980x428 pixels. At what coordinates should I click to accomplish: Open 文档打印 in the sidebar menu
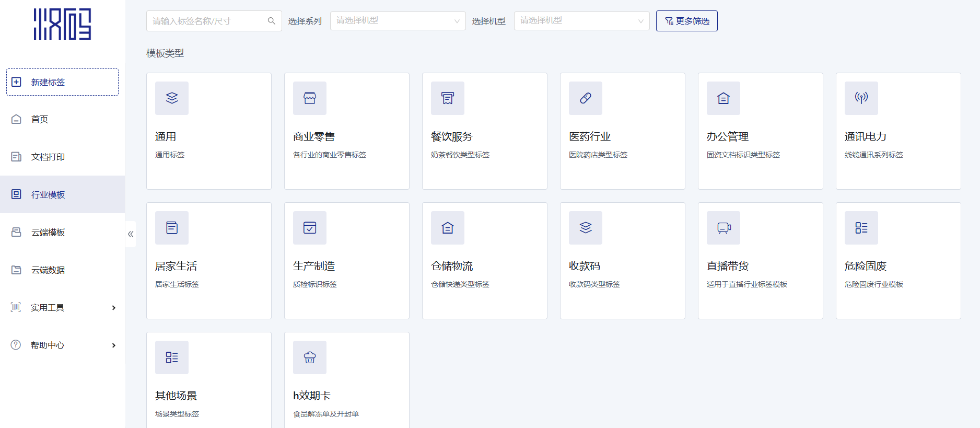point(62,157)
